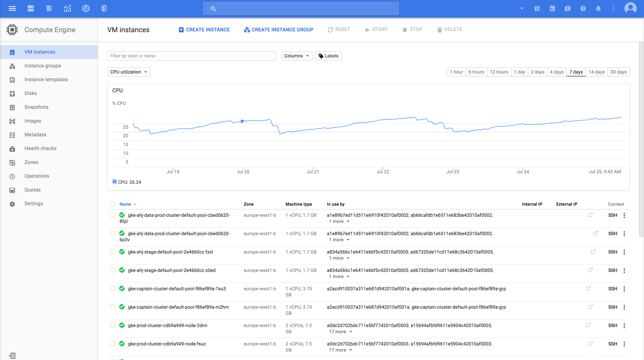Click CREATE INSTANCE

[204, 30]
